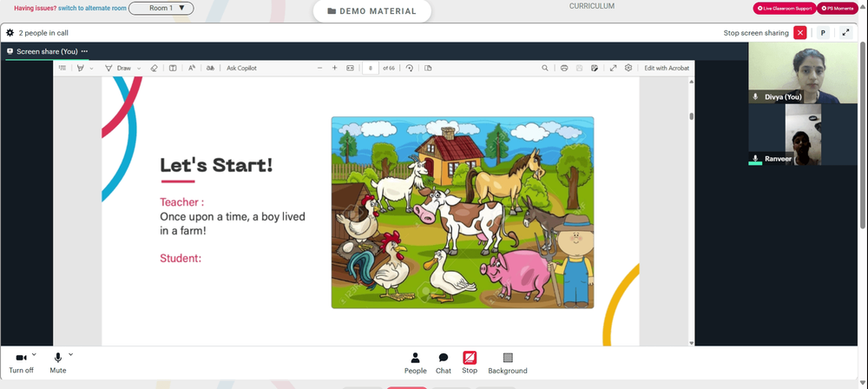Image resolution: width=868 pixels, height=389 pixels.
Task: Click the PDF page number field
Action: [x=371, y=68]
